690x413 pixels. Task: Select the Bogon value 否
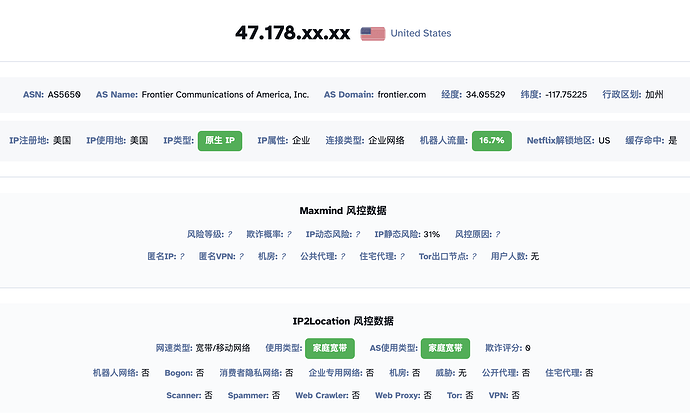click(200, 373)
